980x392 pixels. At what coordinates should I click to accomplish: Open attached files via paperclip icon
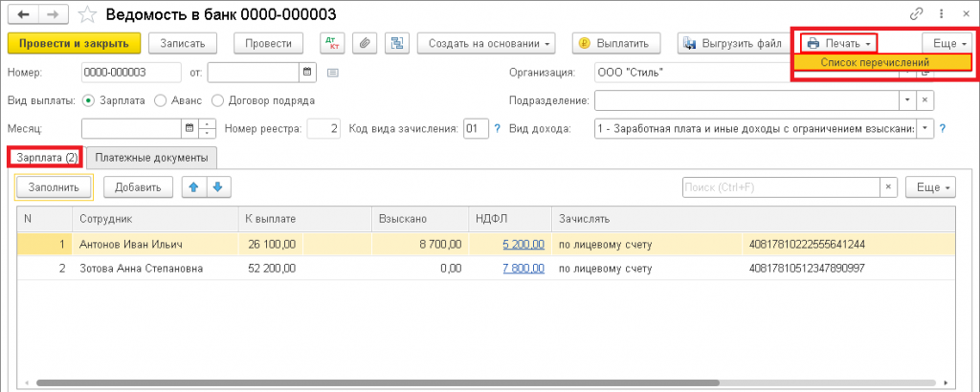tap(365, 43)
